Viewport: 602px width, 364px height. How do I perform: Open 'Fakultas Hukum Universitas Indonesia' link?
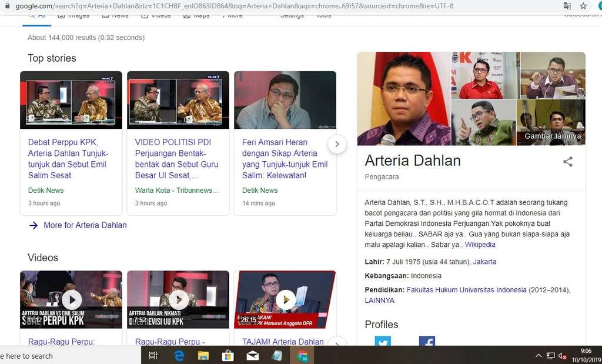pos(466,290)
